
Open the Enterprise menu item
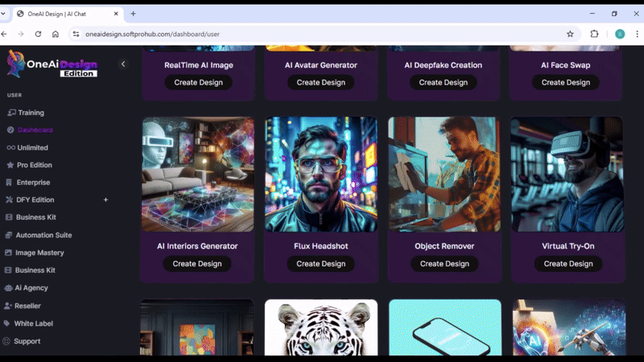(x=32, y=183)
